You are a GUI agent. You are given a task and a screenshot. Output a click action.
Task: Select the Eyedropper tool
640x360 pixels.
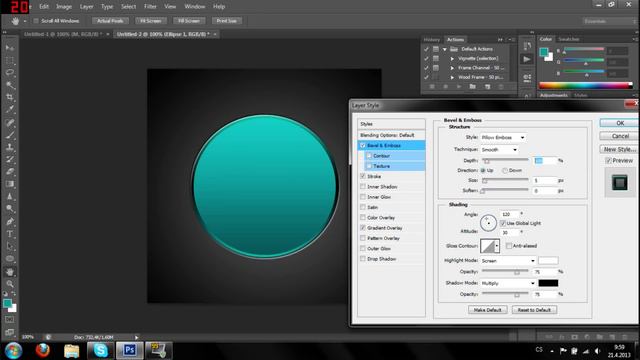tap(9, 109)
